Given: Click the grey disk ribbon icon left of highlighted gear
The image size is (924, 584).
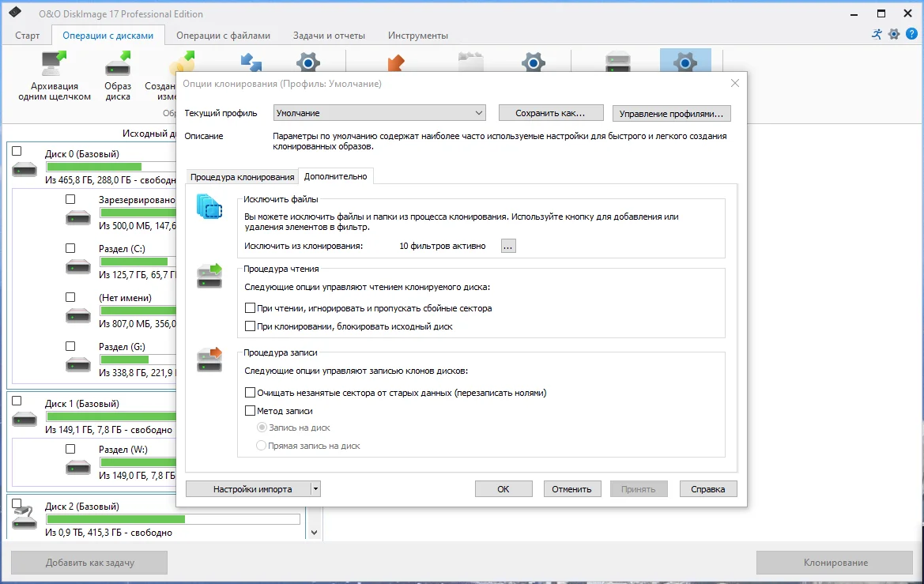Looking at the screenshot, I should 617,62.
